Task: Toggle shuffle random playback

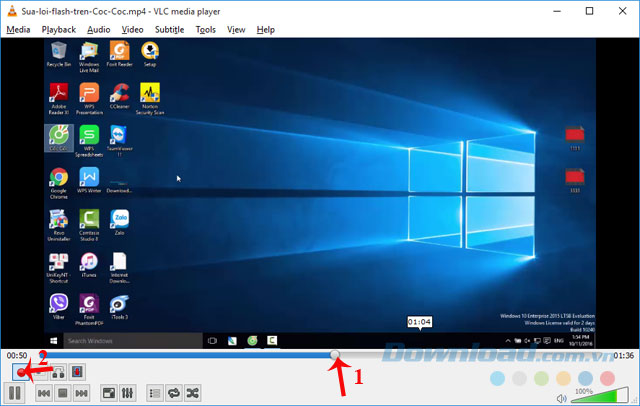Action: [x=192, y=394]
